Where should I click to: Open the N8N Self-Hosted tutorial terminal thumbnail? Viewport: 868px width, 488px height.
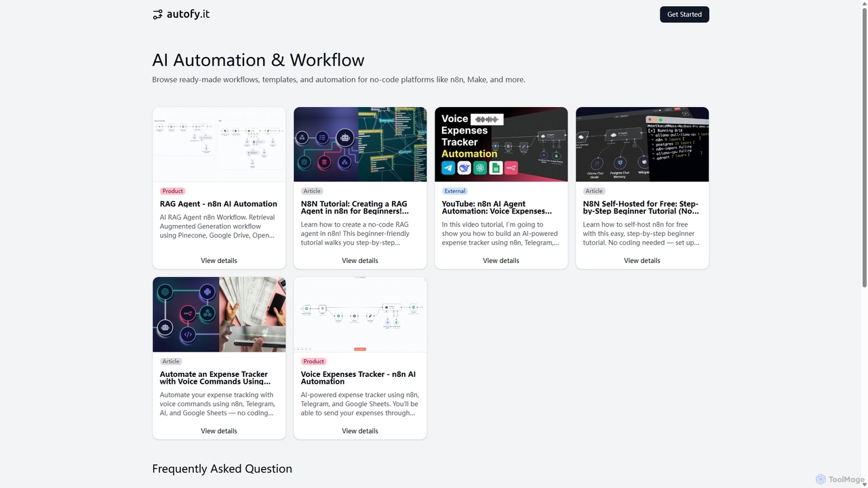pyautogui.click(x=642, y=144)
